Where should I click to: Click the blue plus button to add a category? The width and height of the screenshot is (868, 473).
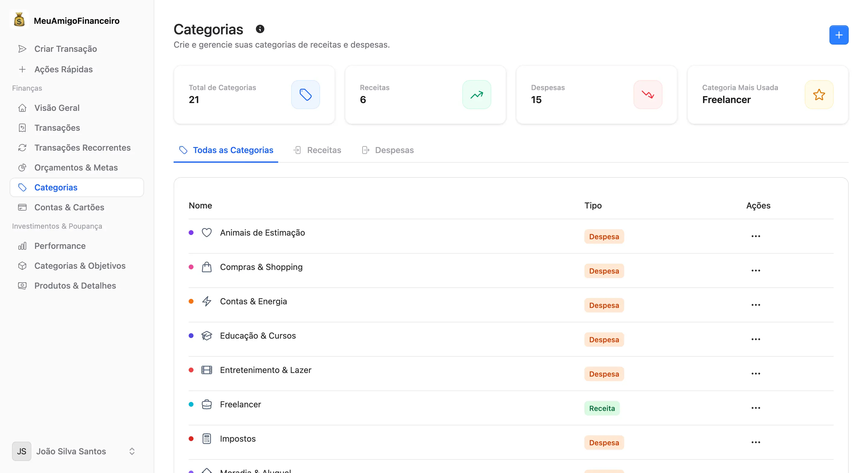pyautogui.click(x=839, y=35)
